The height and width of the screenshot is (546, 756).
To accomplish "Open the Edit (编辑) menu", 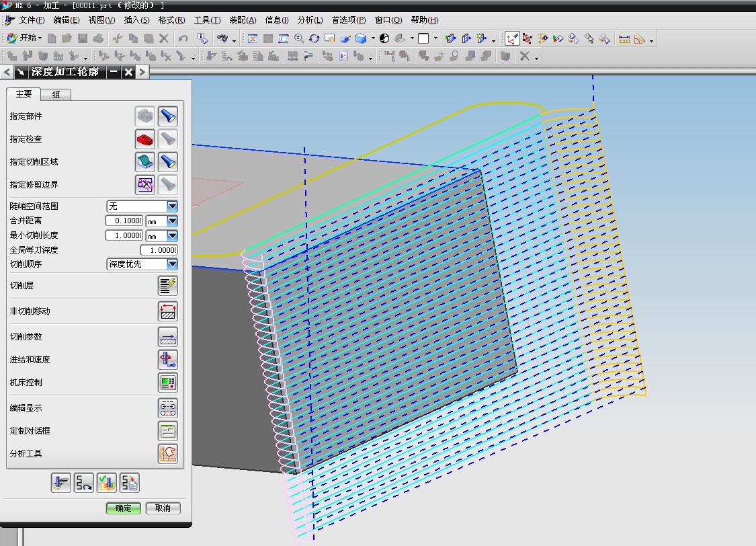I will tap(66, 19).
